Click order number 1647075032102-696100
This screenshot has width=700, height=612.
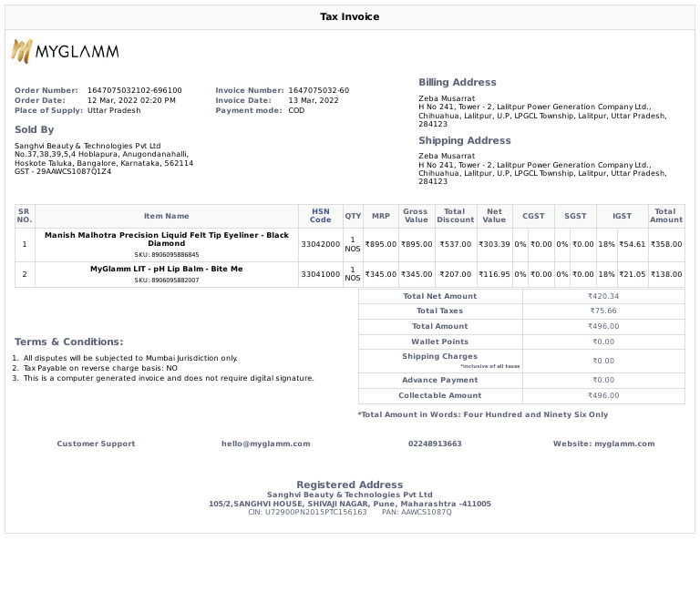[134, 90]
